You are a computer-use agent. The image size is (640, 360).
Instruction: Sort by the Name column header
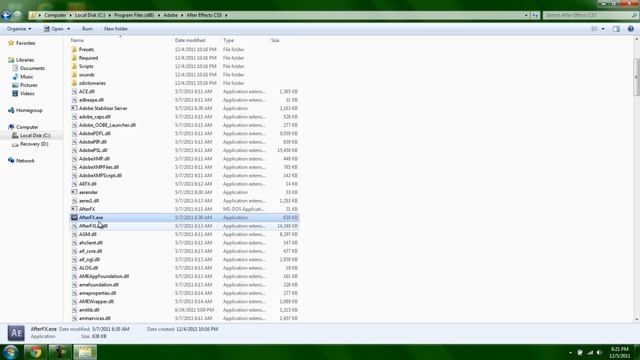click(77, 40)
